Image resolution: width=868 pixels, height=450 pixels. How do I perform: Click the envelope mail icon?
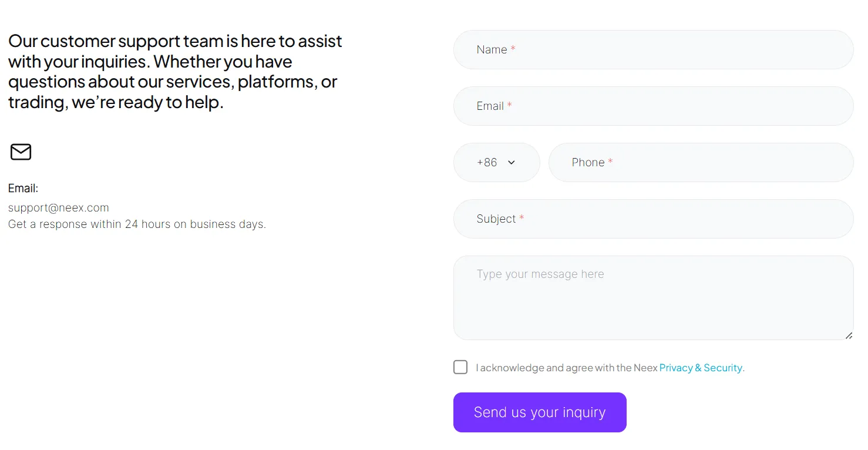click(21, 152)
